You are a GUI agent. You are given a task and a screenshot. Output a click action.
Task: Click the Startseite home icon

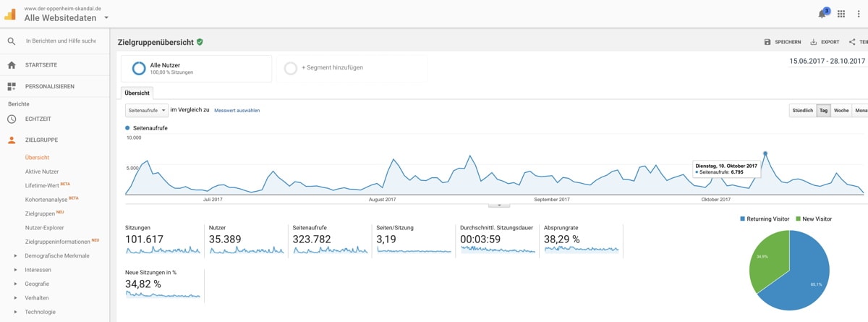click(x=12, y=65)
